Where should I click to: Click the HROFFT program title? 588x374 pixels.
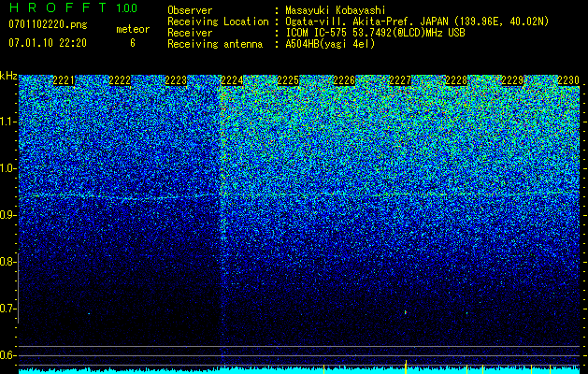click(x=58, y=7)
